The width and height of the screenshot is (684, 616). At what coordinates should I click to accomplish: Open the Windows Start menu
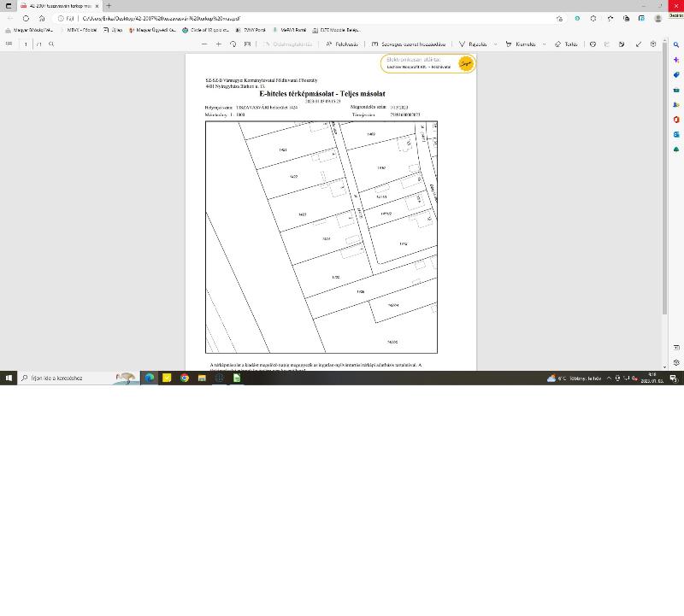click(9, 378)
